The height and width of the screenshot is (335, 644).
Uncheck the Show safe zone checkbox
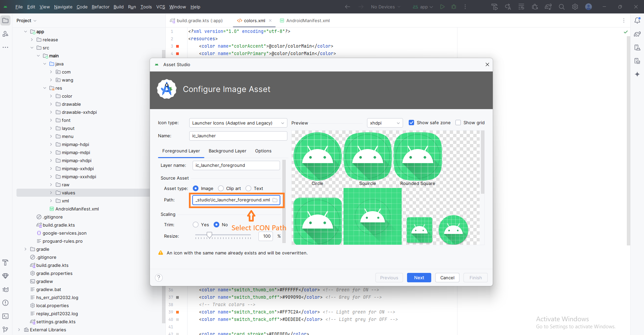tap(411, 123)
